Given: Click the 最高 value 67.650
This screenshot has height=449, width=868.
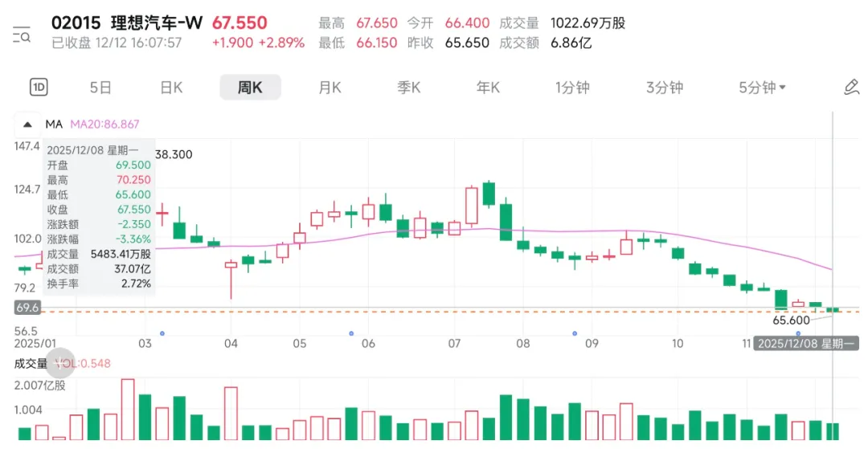Looking at the screenshot, I should (376, 22).
